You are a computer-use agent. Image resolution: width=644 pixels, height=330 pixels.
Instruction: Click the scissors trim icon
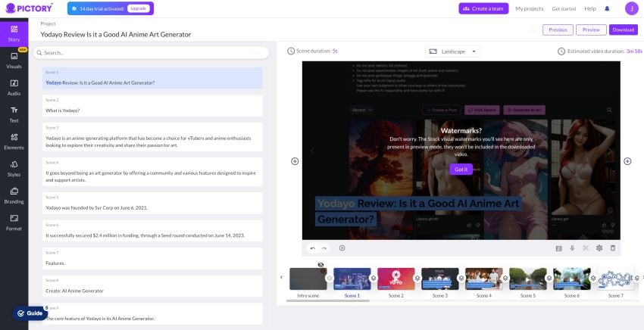point(586,248)
